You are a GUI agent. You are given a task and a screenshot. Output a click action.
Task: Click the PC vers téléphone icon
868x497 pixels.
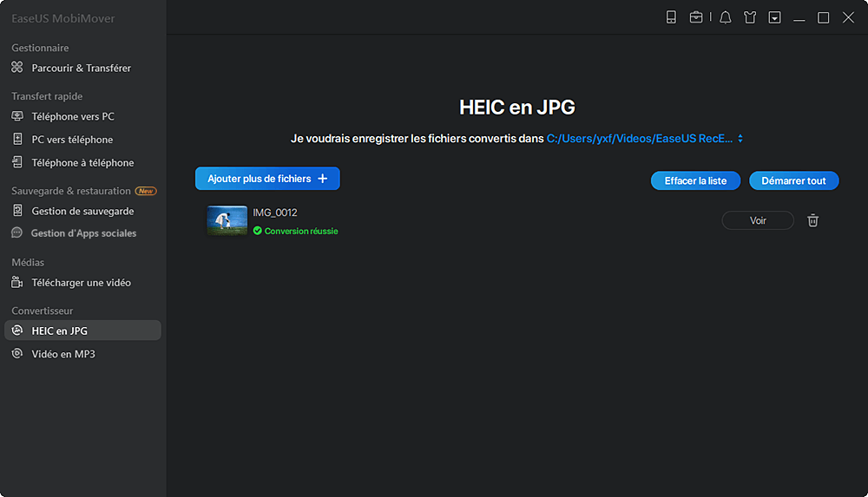[x=17, y=139]
